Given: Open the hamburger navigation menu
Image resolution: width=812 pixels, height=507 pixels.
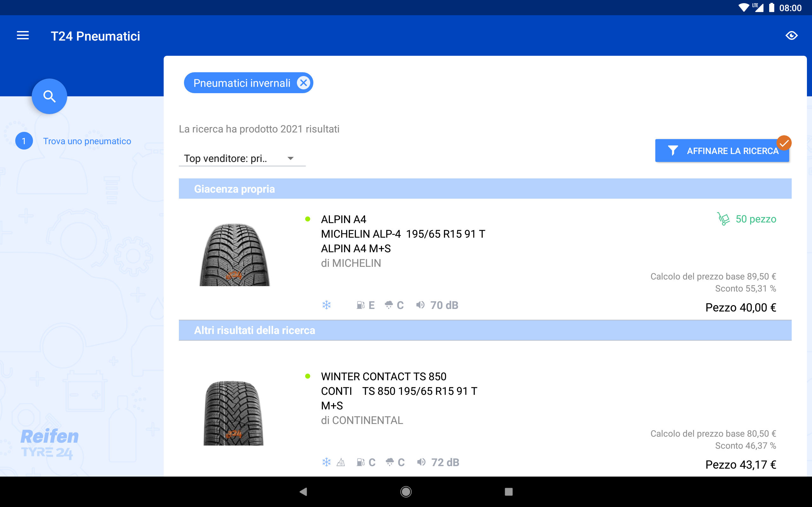Looking at the screenshot, I should [23, 35].
